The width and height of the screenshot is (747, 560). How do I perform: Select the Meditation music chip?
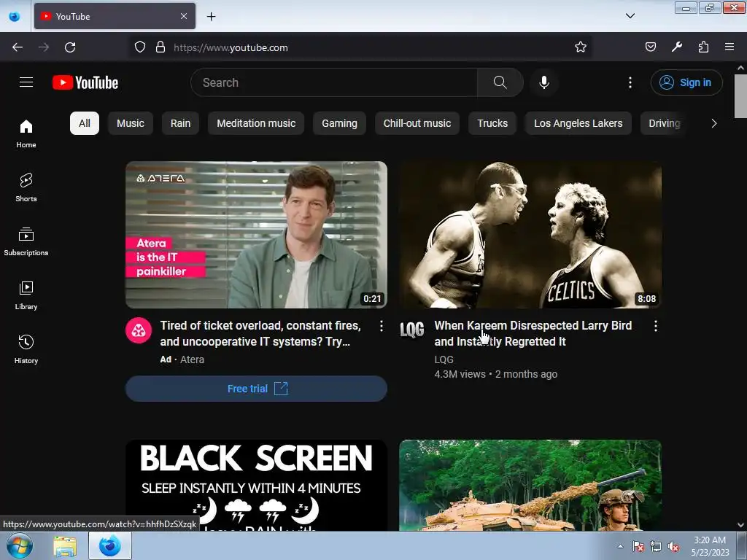pos(256,123)
